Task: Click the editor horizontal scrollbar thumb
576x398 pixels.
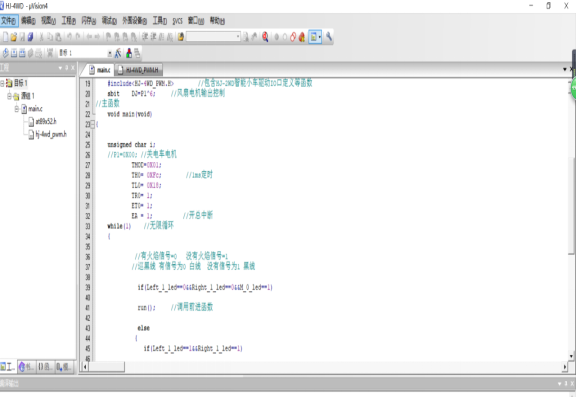Action: pyautogui.click(x=107, y=367)
